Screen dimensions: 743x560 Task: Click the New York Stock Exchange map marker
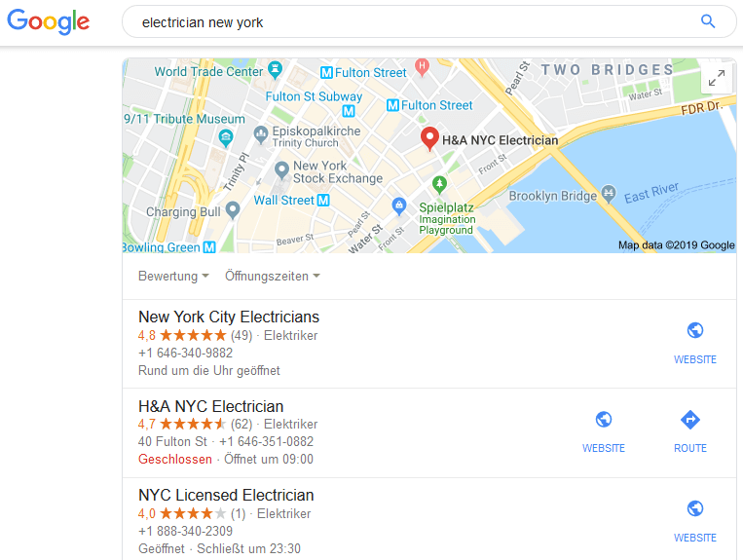coord(281,170)
